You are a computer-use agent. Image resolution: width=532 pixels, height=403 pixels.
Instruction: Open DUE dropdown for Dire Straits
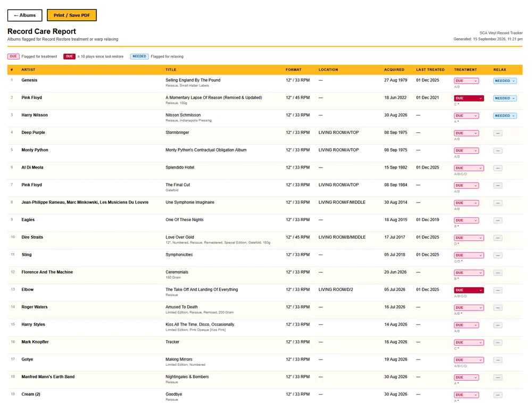(x=469, y=238)
